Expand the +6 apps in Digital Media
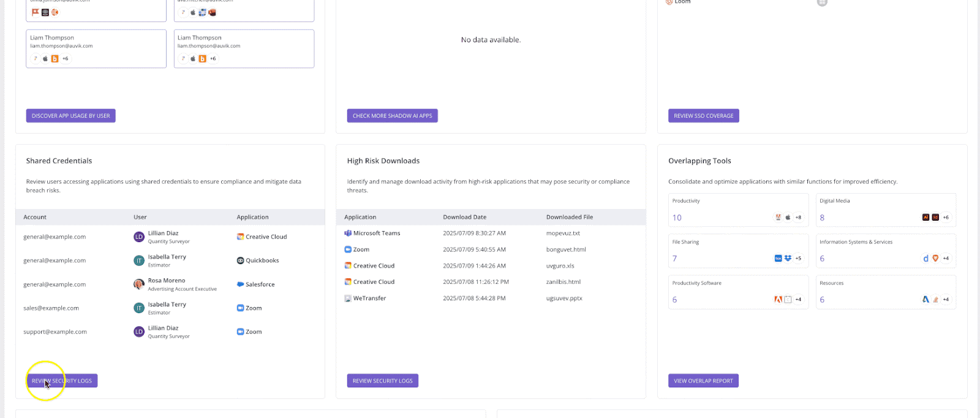Screen dimensions: 980x418 (x=946, y=218)
